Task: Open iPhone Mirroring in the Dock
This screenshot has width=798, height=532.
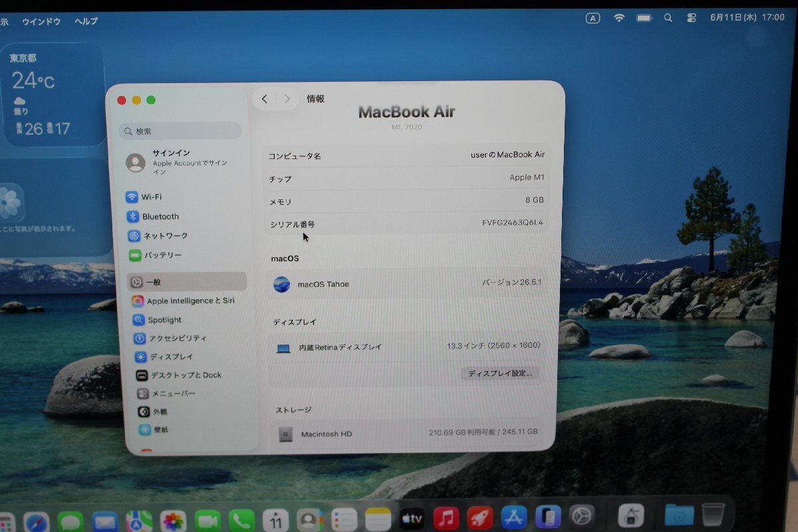Action: pyautogui.click(x=548, y=516)
